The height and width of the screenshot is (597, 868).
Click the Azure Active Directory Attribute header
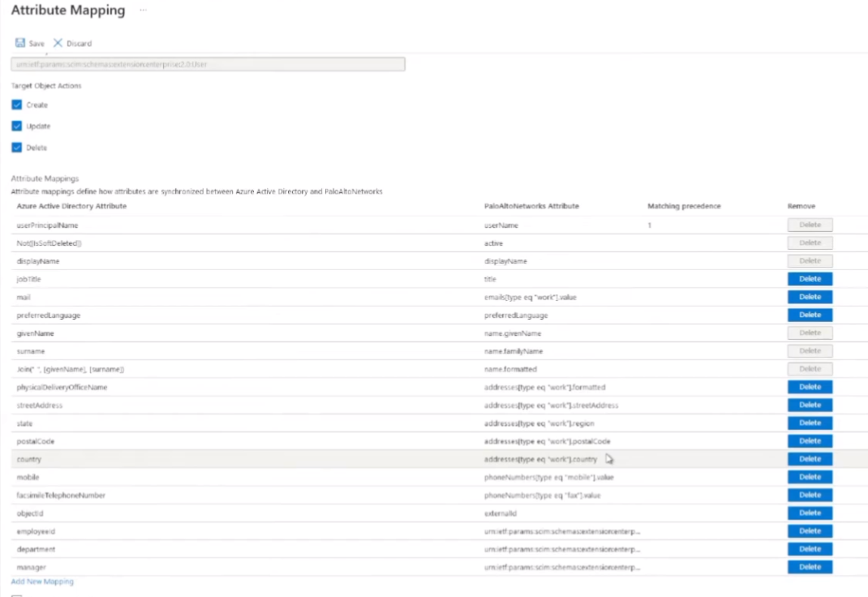click(x=71, y=206)
